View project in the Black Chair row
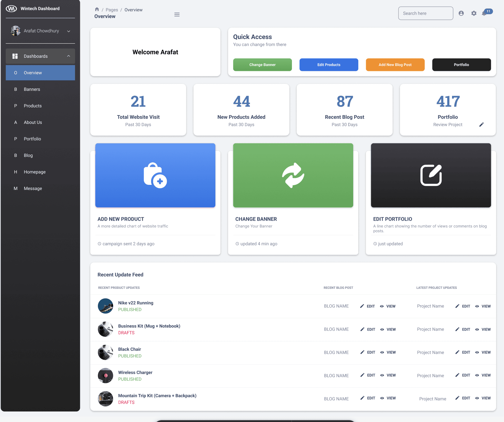The width and height of the screenshot is (504, 422). pyautogui.click(x=483, y=352)
